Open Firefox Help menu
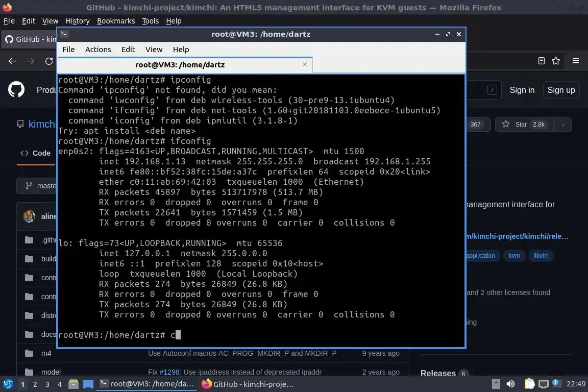 click(174, 21)
